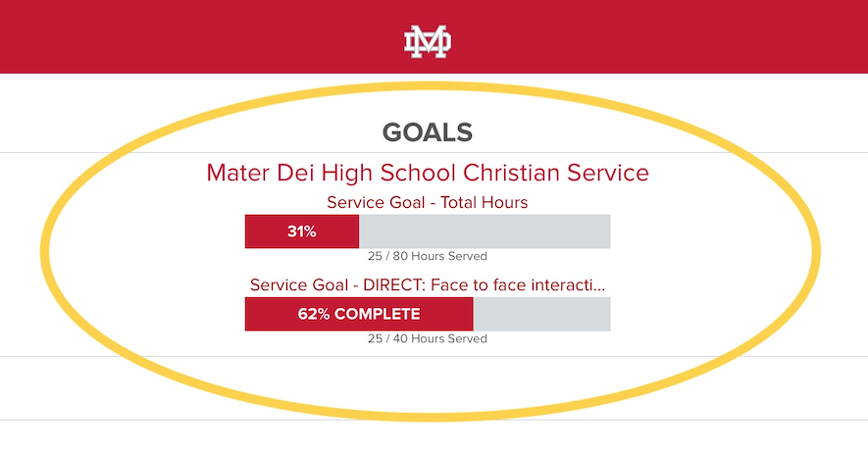868x459 pixels.
Task: Click the word Christian in the program title
Action: [x=511, y=173]
